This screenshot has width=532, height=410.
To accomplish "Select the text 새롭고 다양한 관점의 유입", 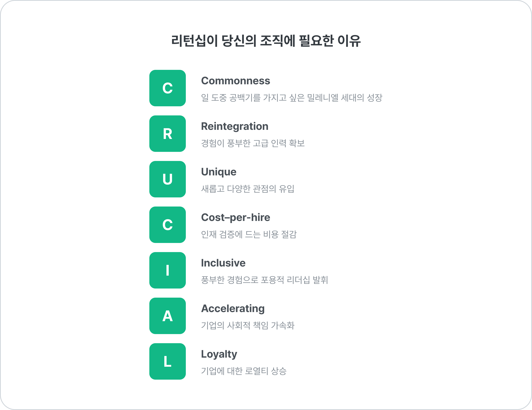I will 248,188.
